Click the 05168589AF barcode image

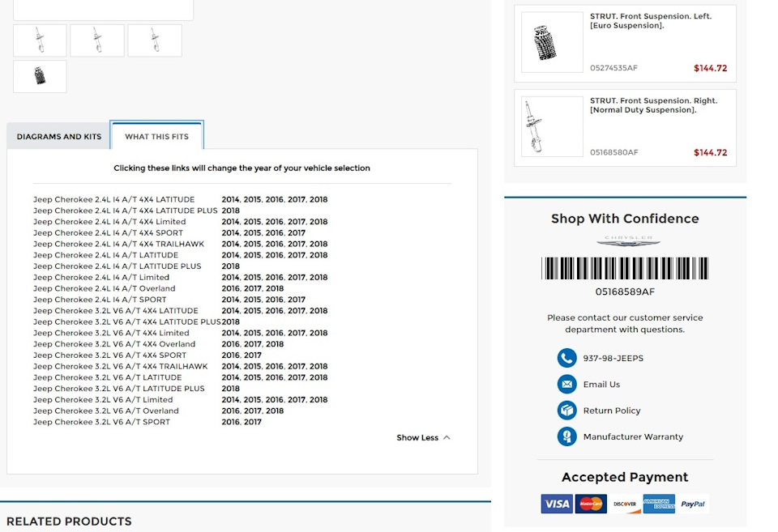pyautogui.click(x=625, y=268)
